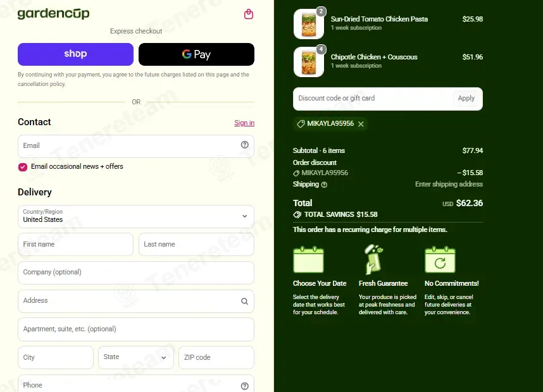This screenshot has width=543, height=392.
Task: Click the TOTAL SAVINGS $15.58 text
Action: click(x=340, y=214)
